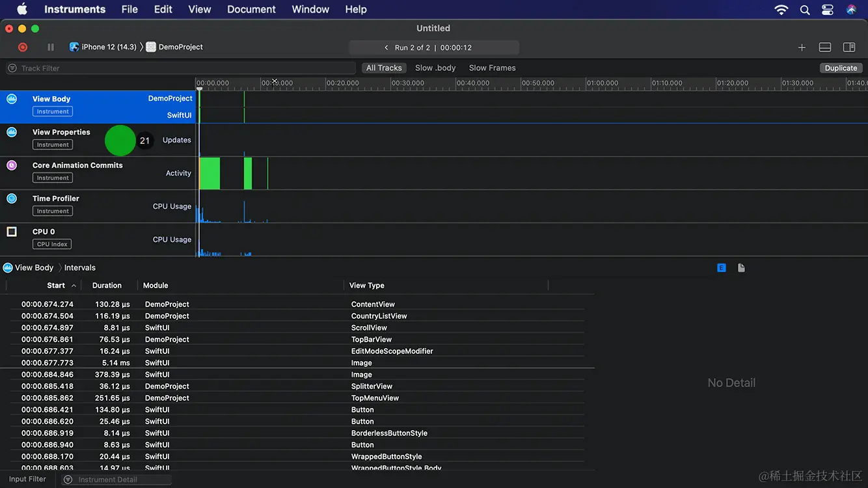Click the CPU Index badge
This screenshot has width=868, height=488.
click(52, 245)
